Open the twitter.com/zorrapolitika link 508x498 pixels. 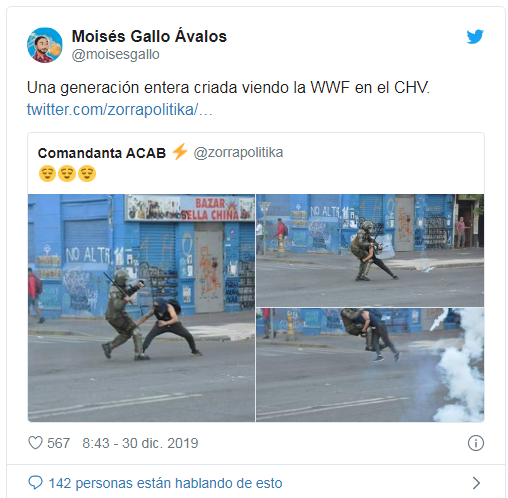pyautogui.click(x=119, y=109)
